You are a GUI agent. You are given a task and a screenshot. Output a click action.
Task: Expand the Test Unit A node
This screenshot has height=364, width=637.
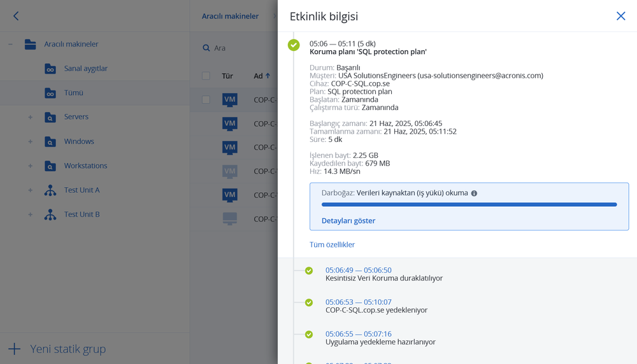tap(30, 190)
